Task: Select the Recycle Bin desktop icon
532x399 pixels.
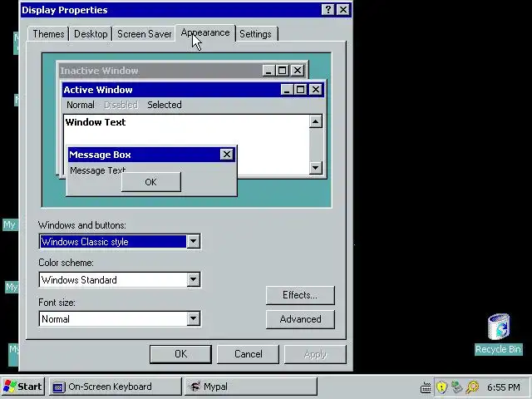Action: pyautogui.click(x=499, y=334)
